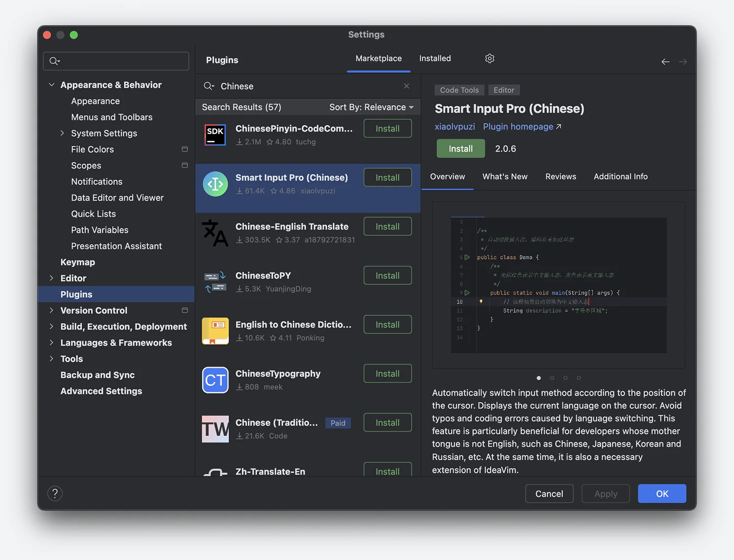734x560 pixels.
Task: Open Path Variables settings
Action: [x=100, y=230]
